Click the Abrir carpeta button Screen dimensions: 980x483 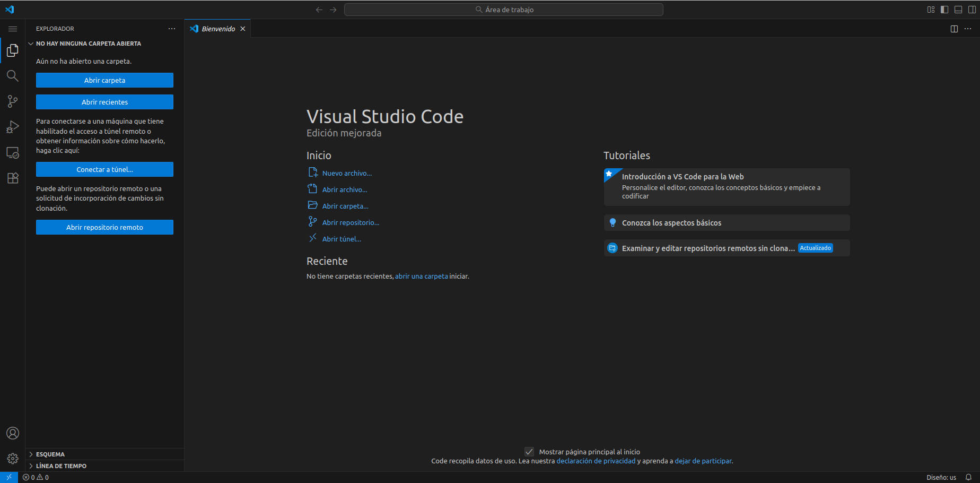(x=104, y=80)
